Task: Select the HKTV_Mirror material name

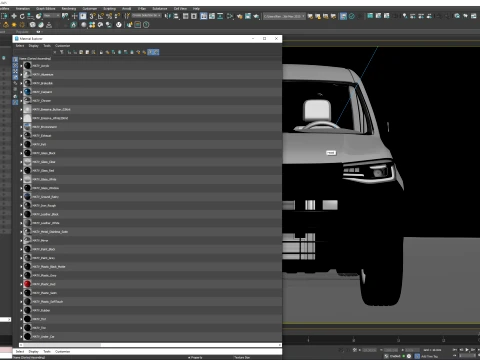Action: [x=40, y=241]
